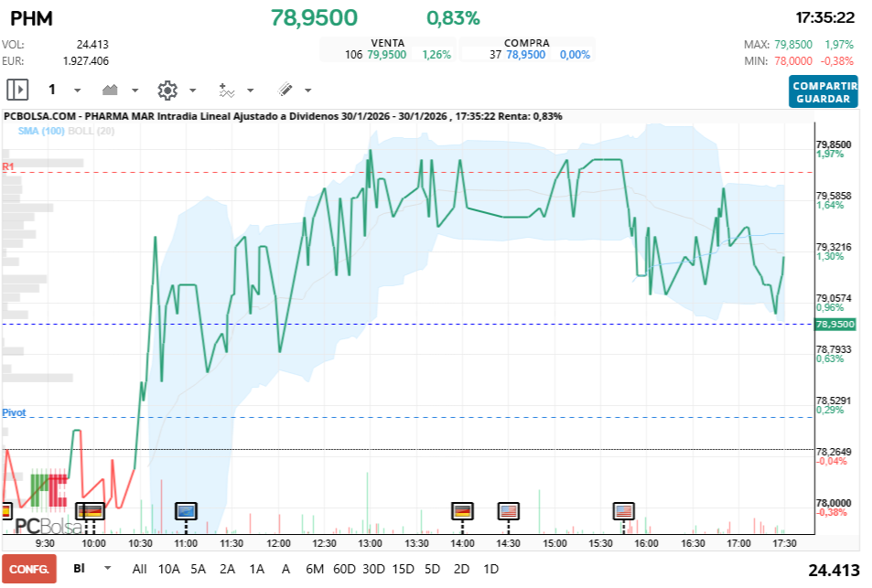Expand the indicators dropdown arrow
Screen dimensions: 872x588
(250, 91)
